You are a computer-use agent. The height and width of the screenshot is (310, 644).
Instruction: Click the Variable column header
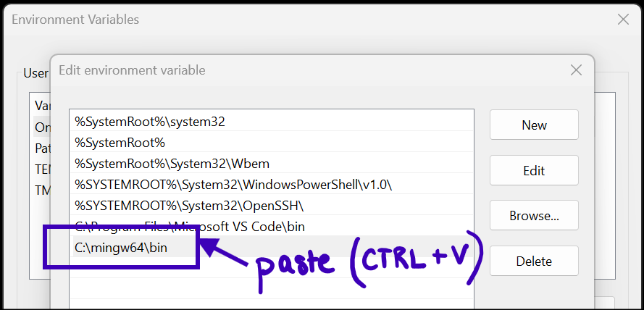coord(41,106)
